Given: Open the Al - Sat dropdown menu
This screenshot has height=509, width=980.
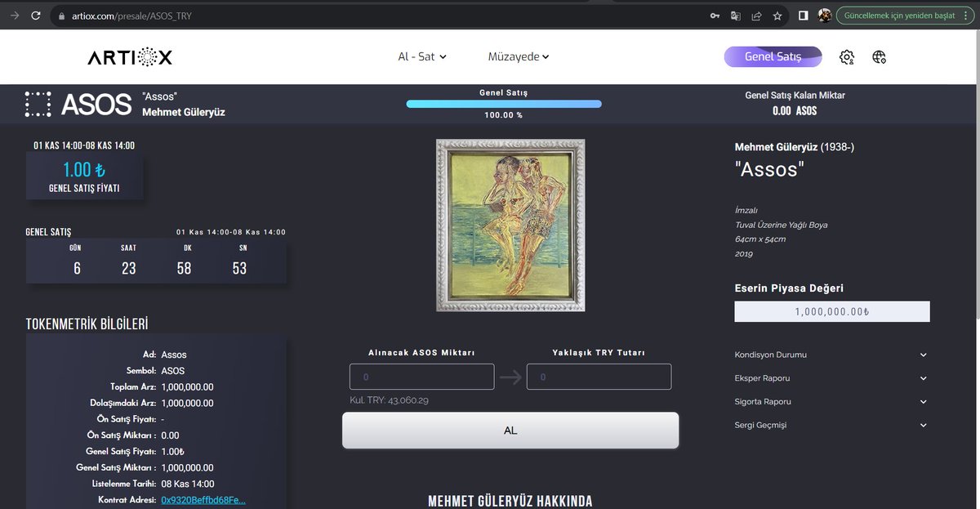Looking at the screenshot, I should [422, 56].
